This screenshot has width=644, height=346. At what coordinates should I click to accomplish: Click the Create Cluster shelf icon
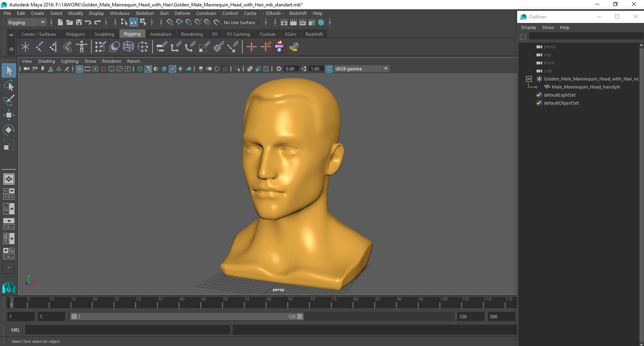click(142, 47)
